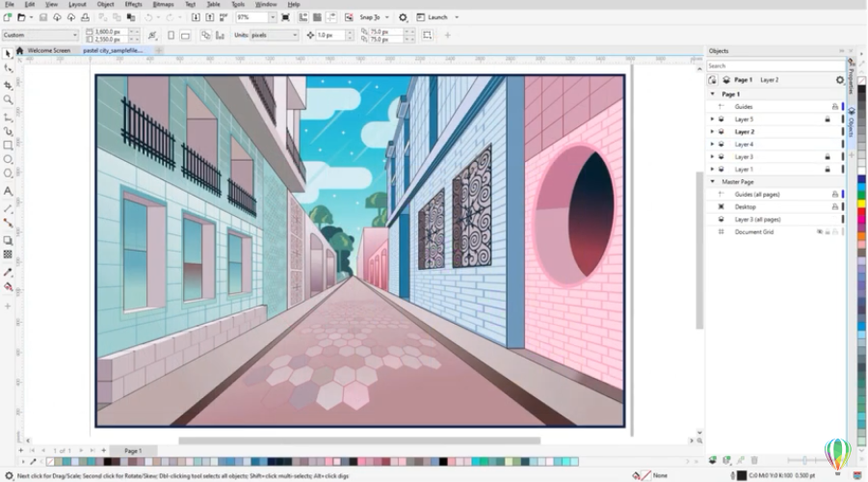This screenshot has width=868, height=482.
Task: Click the Portrait orientation icon
Action: pos(171,36)
